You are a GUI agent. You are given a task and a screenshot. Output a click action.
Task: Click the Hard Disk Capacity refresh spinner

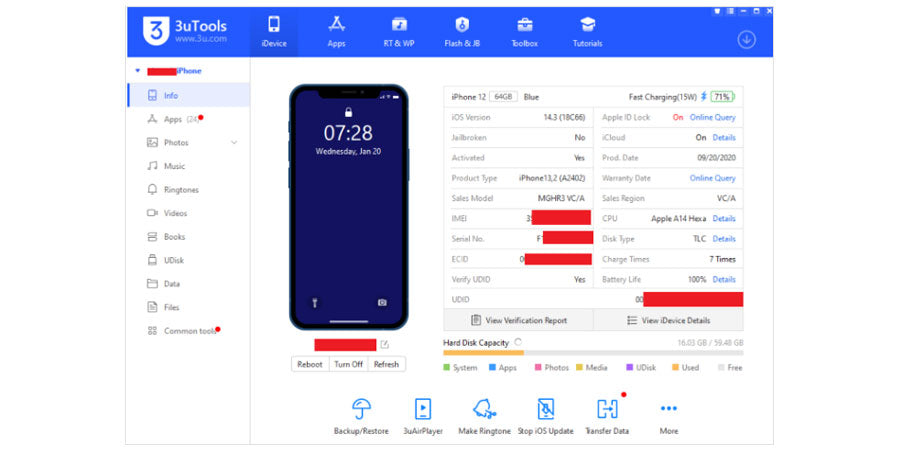coord(518,342)
